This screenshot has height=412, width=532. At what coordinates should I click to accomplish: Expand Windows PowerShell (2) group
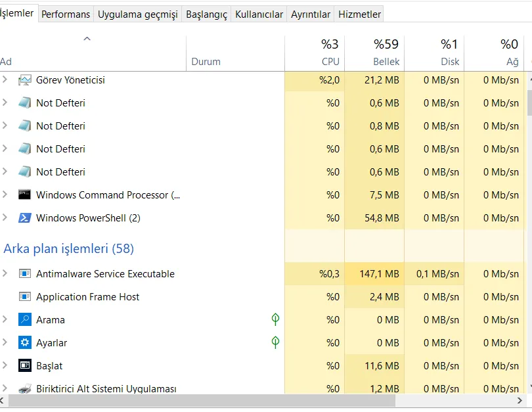[x=5, y=217]
